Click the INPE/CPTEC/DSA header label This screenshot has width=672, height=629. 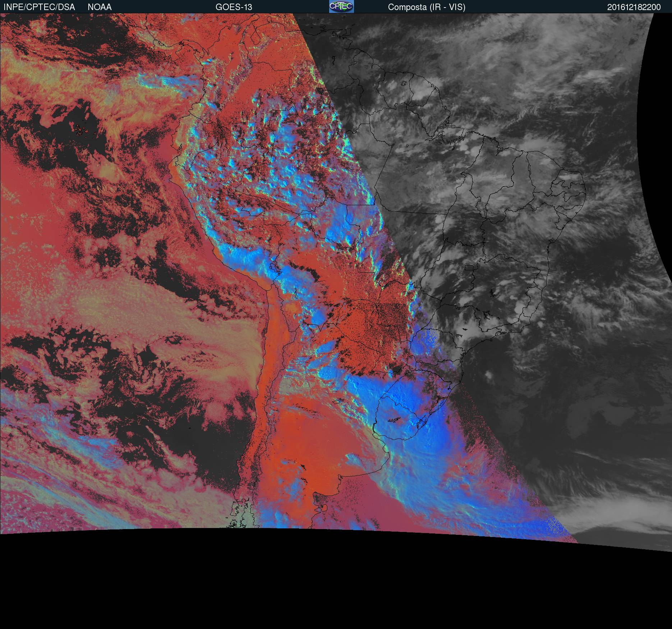click(39, 7)
